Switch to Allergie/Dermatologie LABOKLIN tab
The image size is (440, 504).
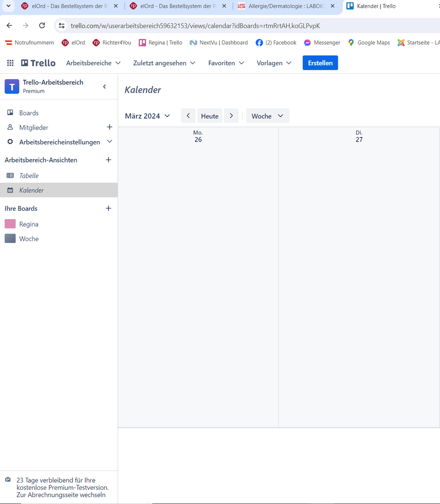pos(286,6)
